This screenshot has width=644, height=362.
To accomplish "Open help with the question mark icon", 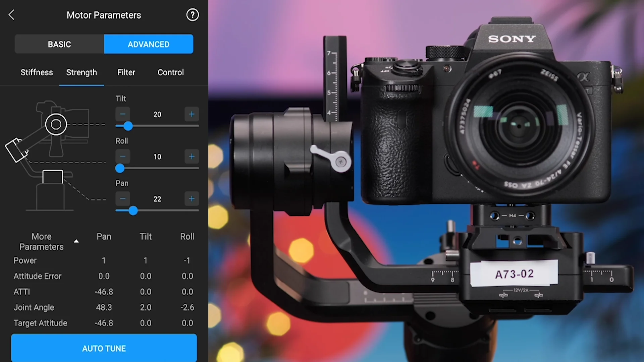I will [192, 15].
